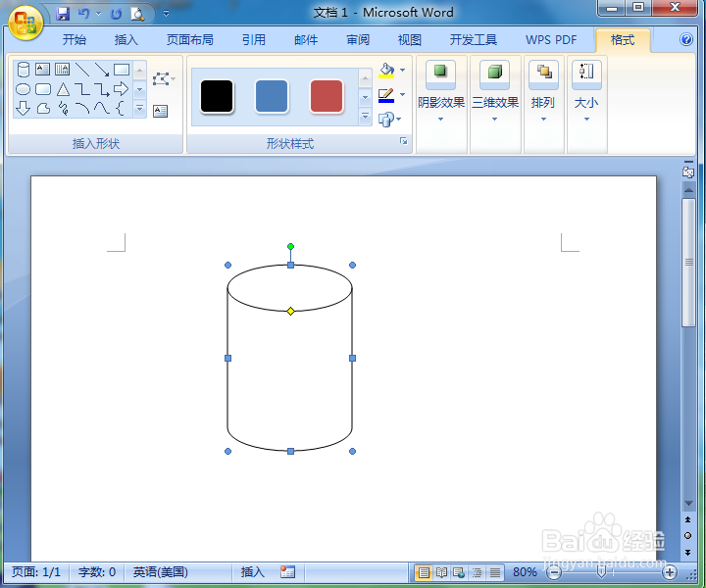
Task: Click the Edit Text box icon
Action: [160, 111]
